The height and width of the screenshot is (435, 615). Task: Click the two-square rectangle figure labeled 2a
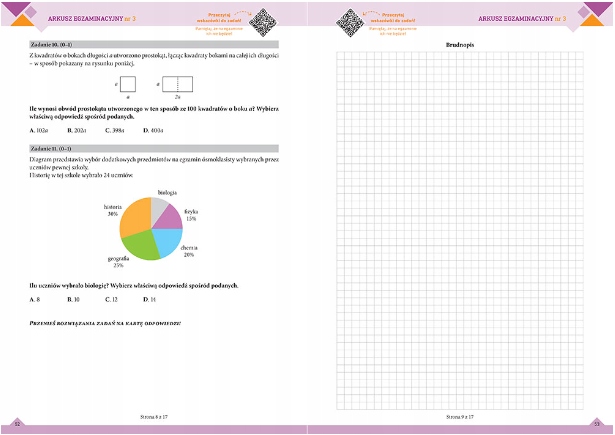tap(177, 84)
